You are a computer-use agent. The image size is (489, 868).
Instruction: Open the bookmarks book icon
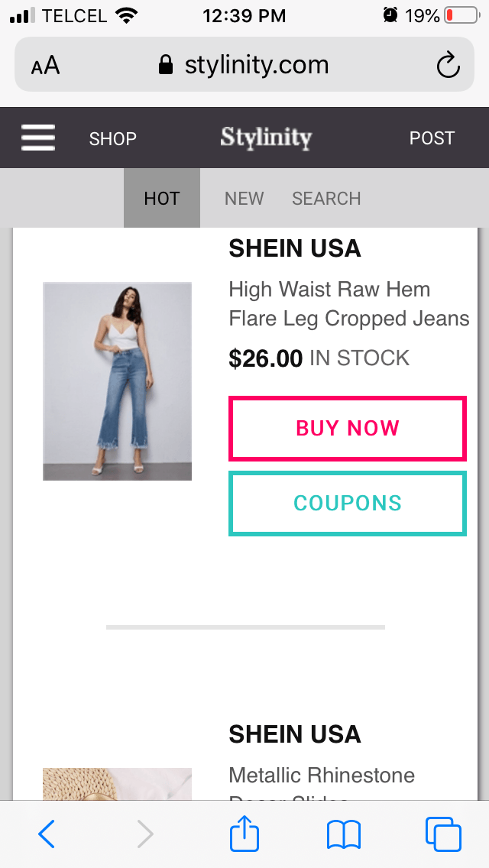click(x=343, y=834)
